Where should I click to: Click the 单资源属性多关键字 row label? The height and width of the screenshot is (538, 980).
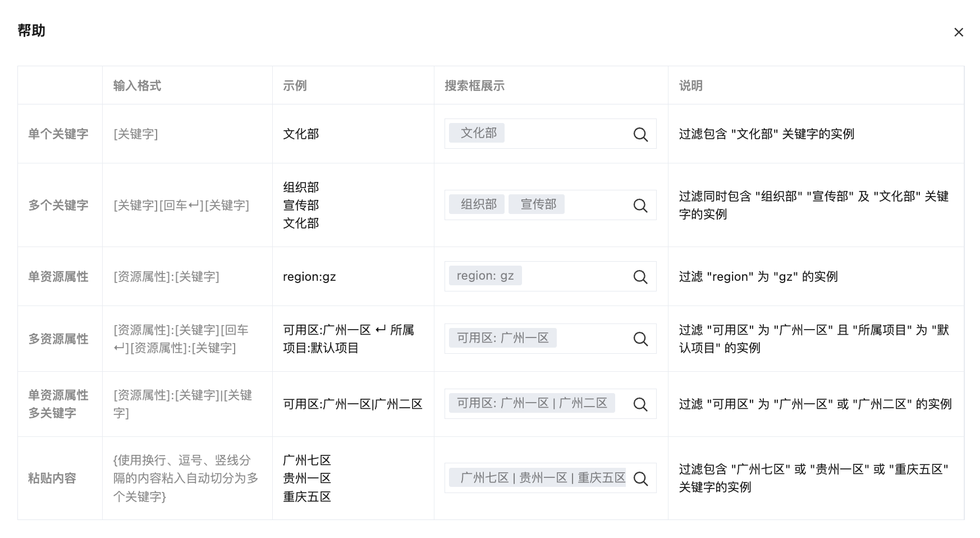58,404
